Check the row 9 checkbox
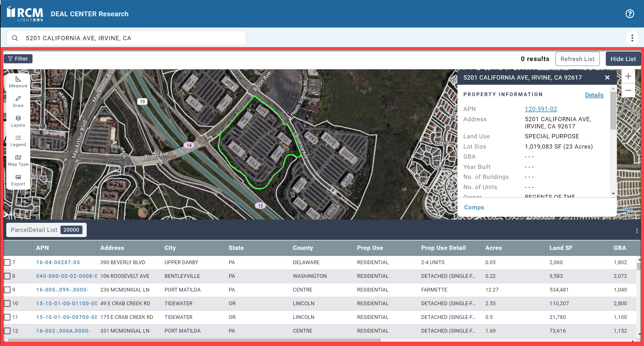 (x=7, y=290)
